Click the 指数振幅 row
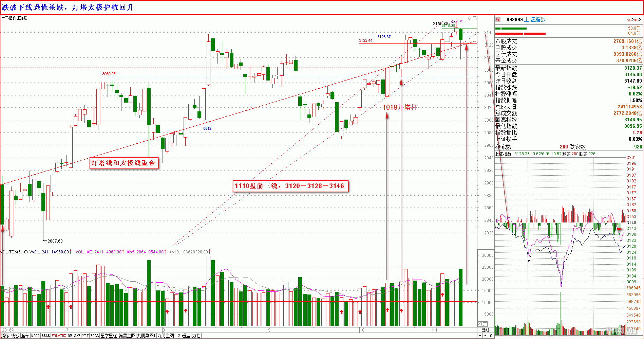 click(x=569, y=100)
